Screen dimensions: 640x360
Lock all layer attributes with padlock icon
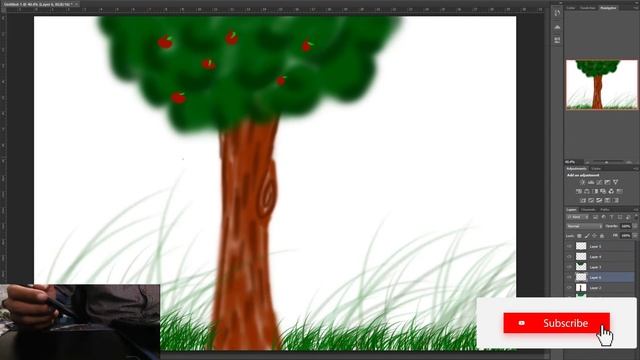602,236
